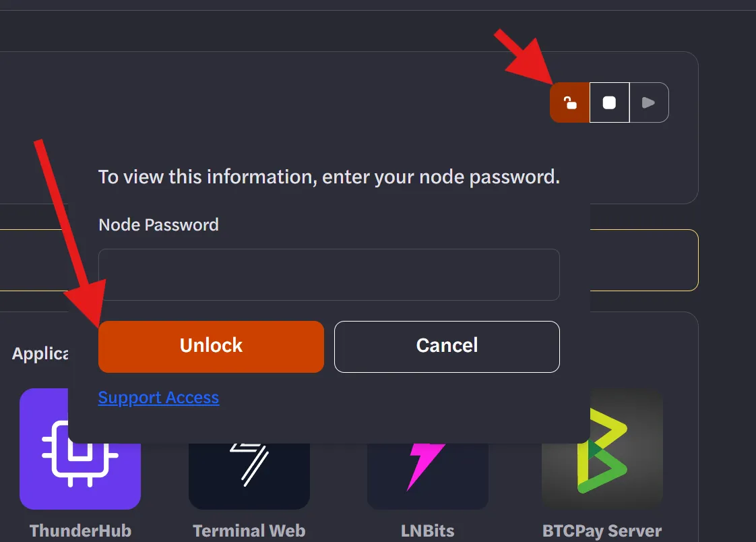Dismiss the dialog with Cancel
The height and width of the screenshot is (542, 756).
[x=447, y=347]
